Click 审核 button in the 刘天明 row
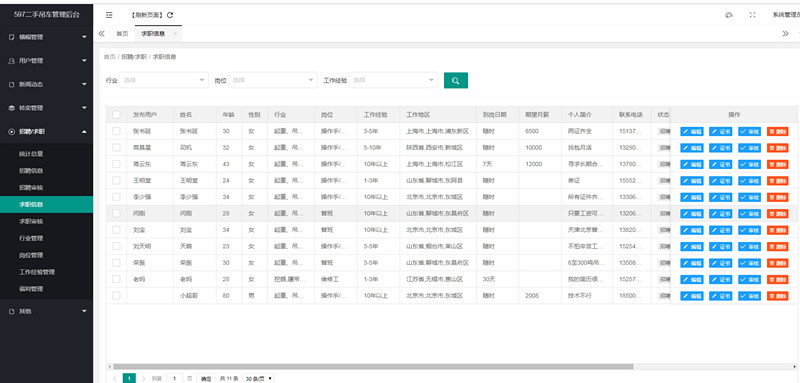800x383 pixels. [x=749, y=246]
